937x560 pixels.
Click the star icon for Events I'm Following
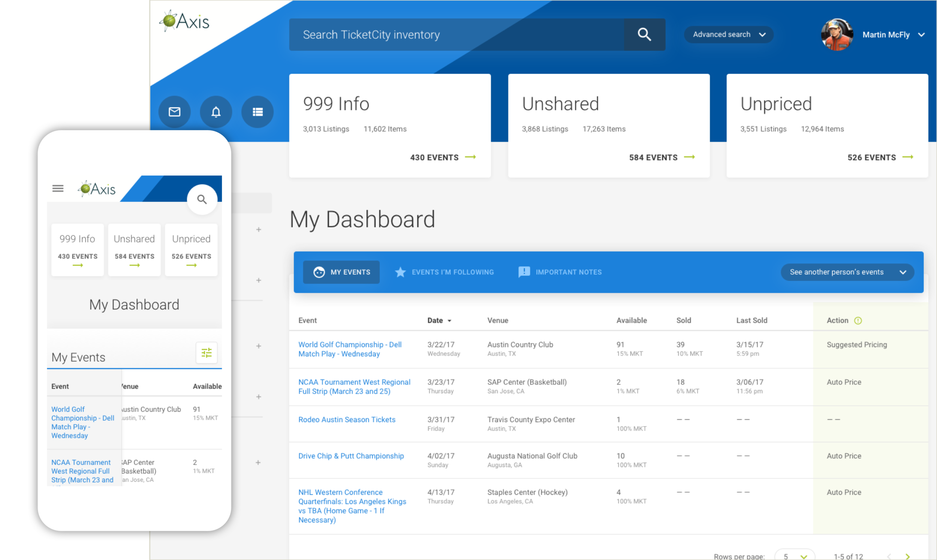(400, 272)
